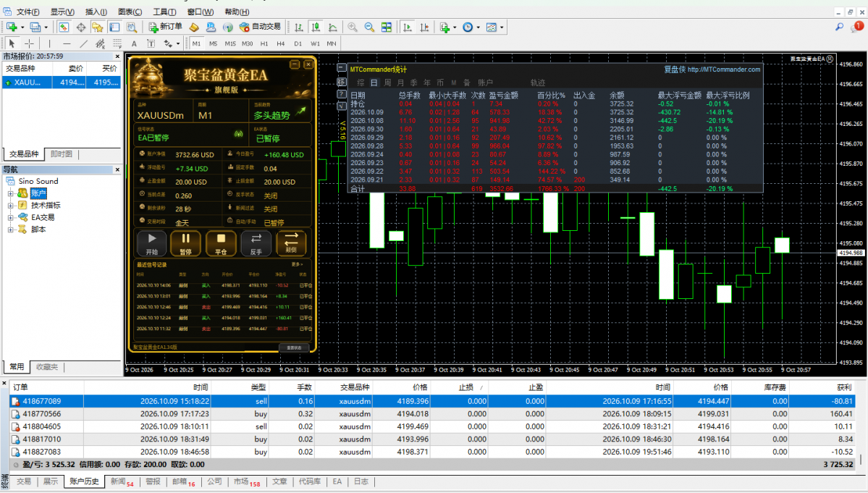Switch chart to line chart type
This screenshot has height=493, width=868.
[333, 27]
